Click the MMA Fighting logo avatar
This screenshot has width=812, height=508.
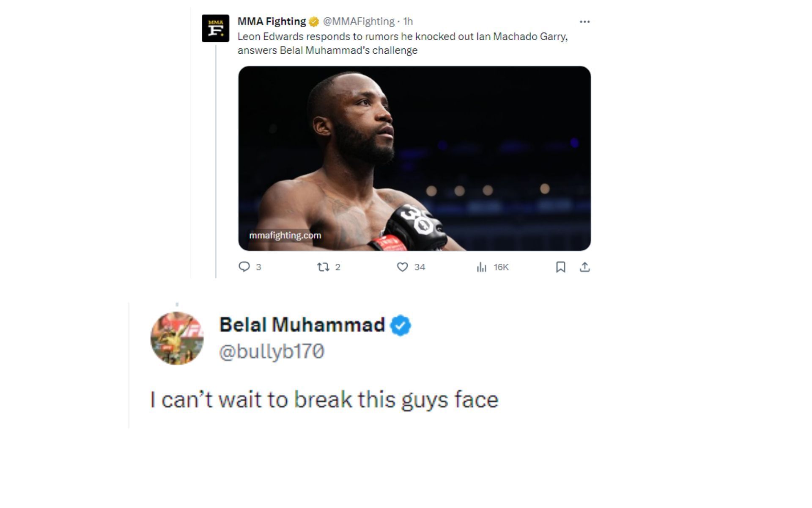[215, 28]
